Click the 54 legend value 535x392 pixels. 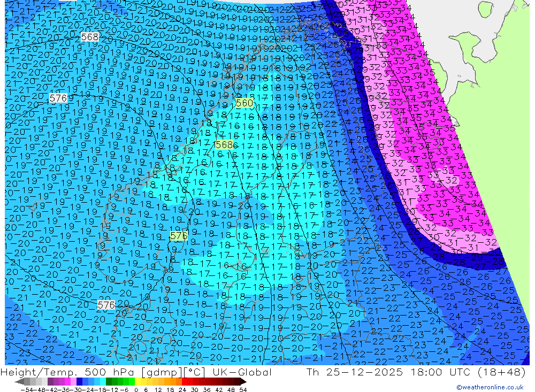243,390
